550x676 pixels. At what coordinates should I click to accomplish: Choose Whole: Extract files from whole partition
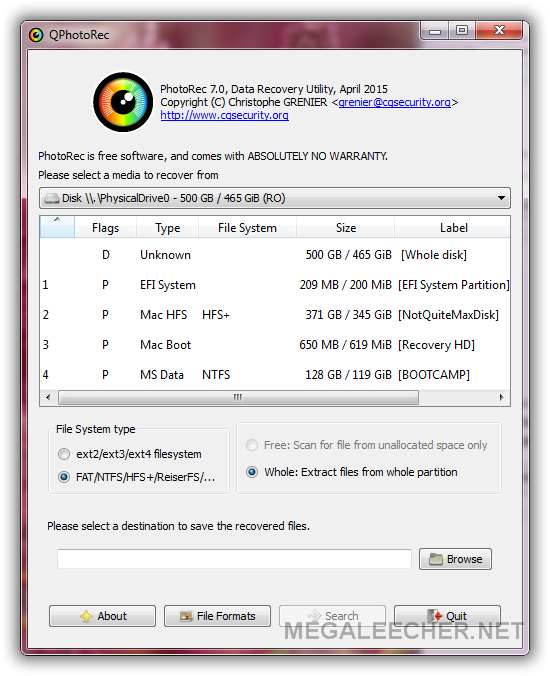click(x=252, y=472)
